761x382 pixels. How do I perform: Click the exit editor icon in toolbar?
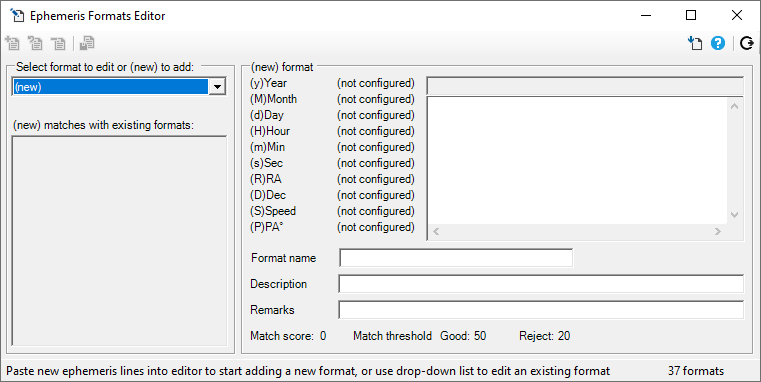(x=746, y=43)
